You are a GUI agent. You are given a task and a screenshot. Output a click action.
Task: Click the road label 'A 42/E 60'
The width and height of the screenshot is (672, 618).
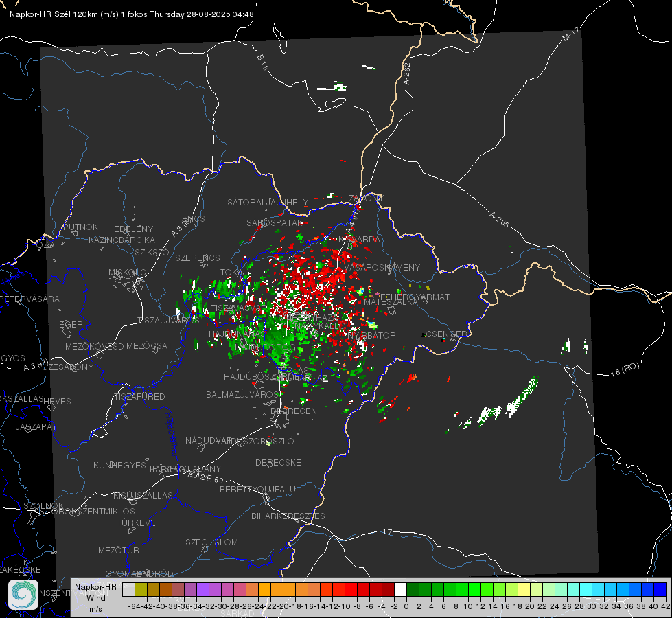[206, 477]
